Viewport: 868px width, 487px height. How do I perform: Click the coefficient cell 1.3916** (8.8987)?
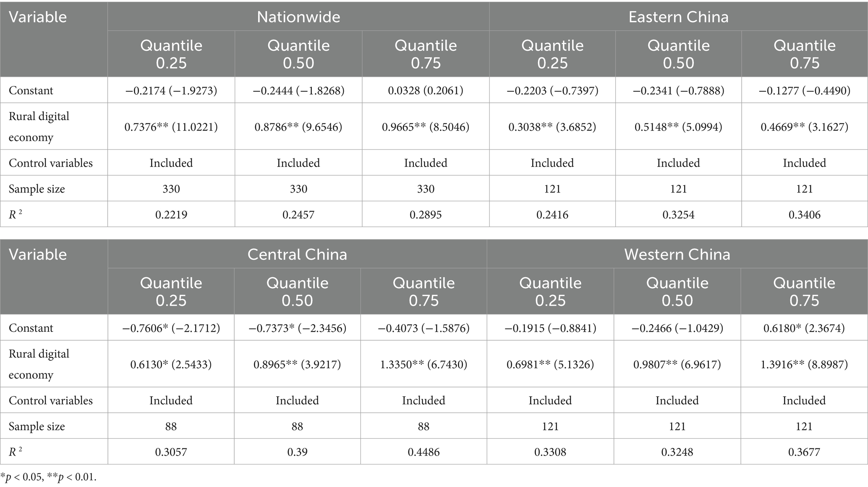pyautogui.click(x=804, y=364)
